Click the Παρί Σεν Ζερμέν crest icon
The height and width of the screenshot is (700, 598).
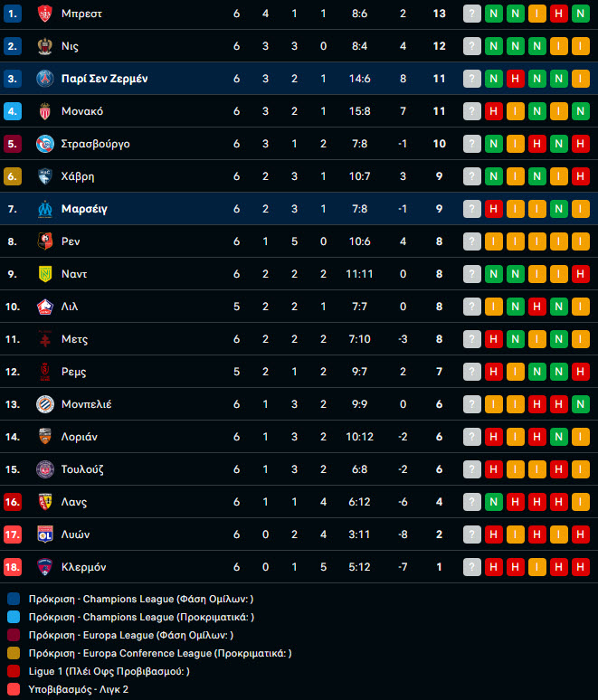(x=44, y=79)
